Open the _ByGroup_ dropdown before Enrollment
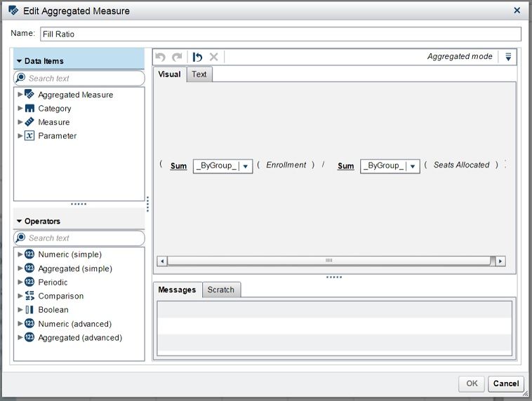The width and height of the screenshot is (532, 401). point(246,166)
